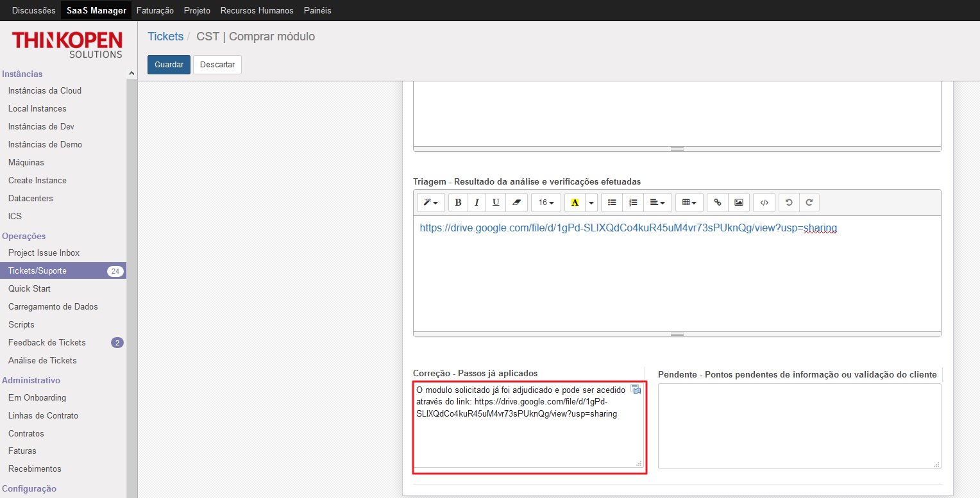Image resolution: width=980 pixels, height=498 pixels.
Task: Click the Guardar button
Action: point(169,65)
